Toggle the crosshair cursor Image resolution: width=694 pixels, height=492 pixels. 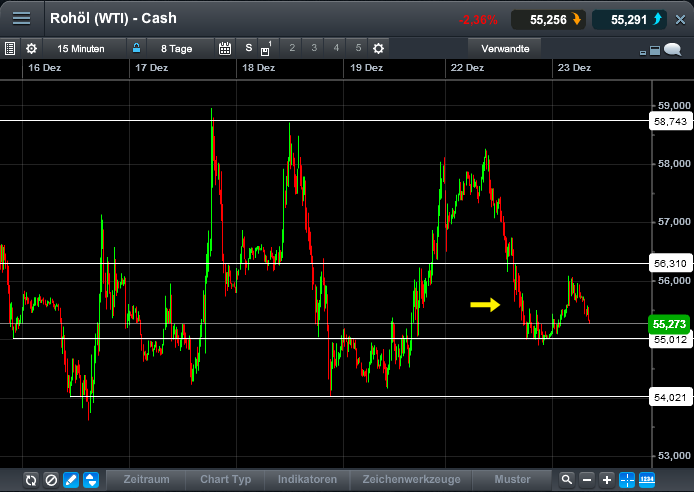click(627, 480)
